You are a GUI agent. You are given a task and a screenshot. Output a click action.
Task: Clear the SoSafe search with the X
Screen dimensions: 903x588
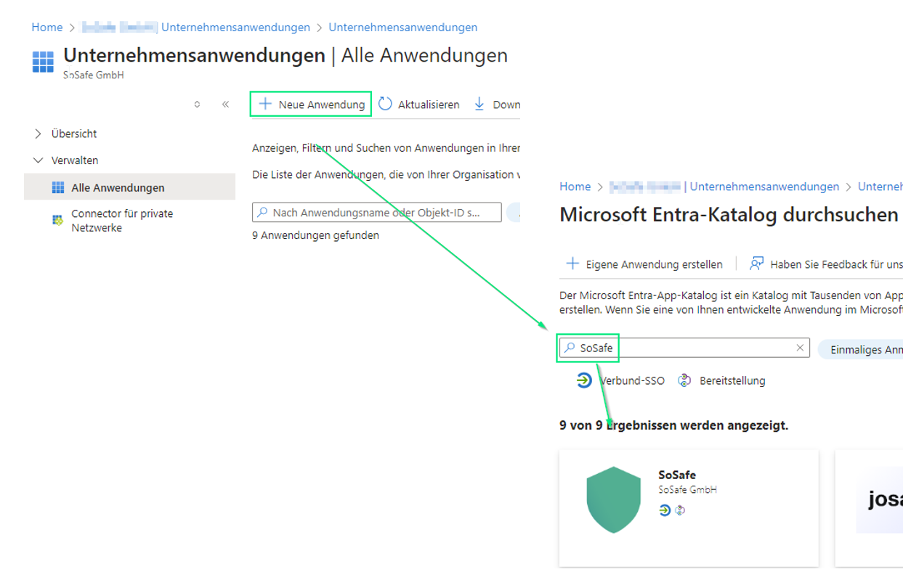(x=800, y=348)
